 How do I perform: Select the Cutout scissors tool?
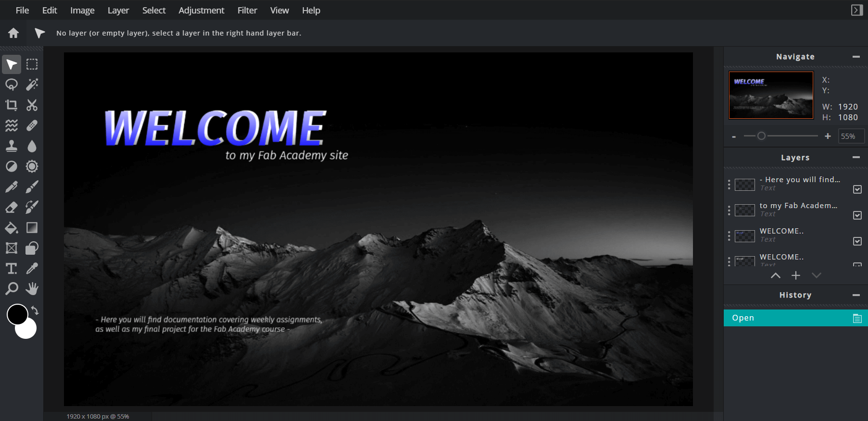tap(32, 105)
